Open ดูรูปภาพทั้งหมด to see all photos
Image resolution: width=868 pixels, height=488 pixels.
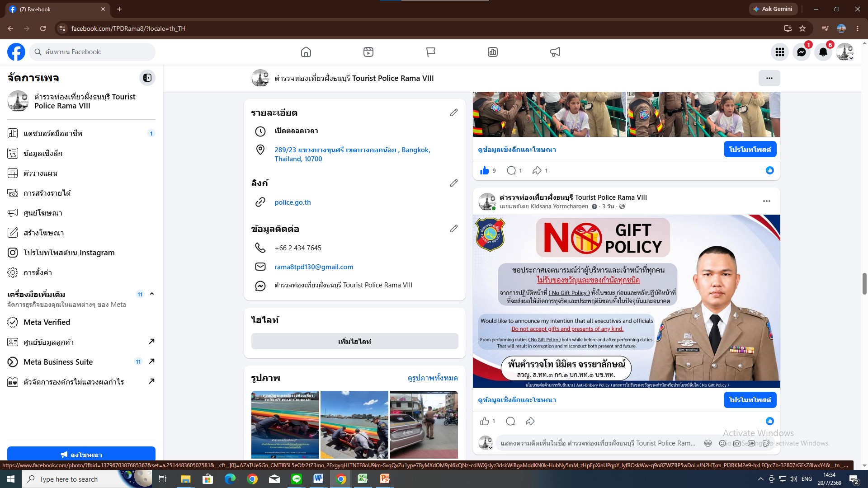point(433,378)
